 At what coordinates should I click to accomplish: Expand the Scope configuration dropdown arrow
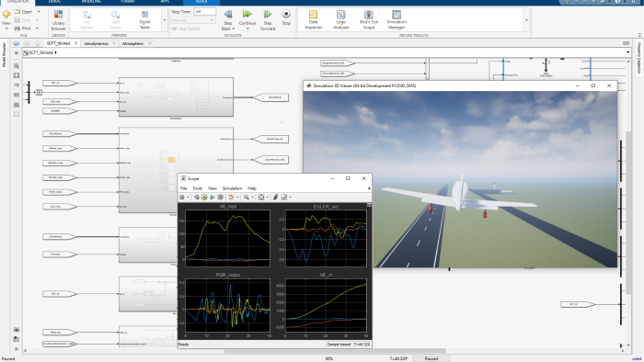point(188,198)
